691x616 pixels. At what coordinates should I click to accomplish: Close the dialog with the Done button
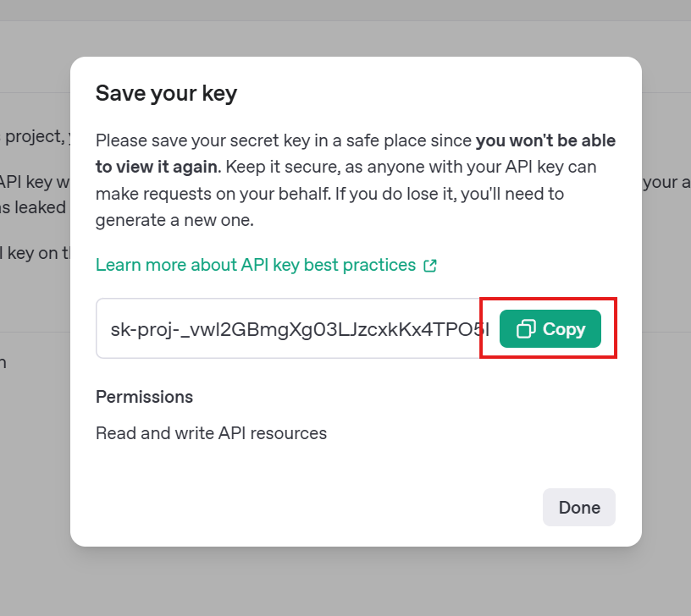coord(579,507)
